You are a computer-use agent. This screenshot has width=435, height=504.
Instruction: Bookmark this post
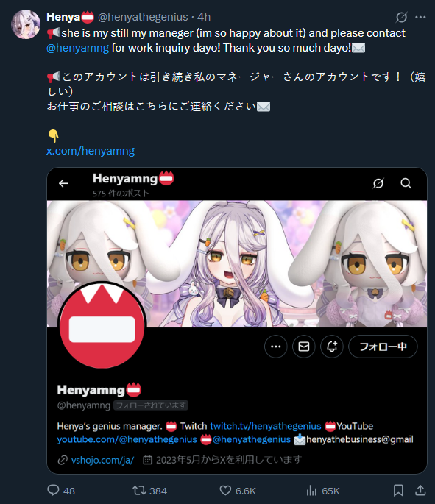tap(398, 491)
